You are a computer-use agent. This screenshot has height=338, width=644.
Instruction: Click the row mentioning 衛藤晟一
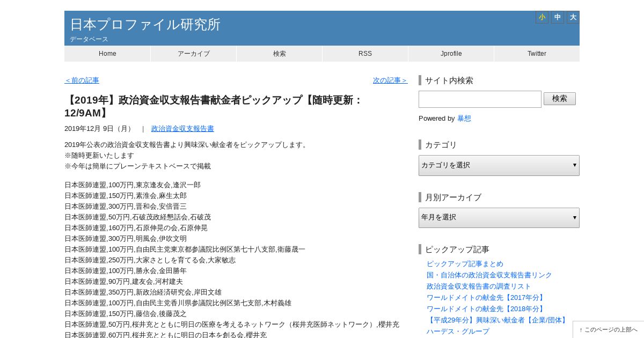(x=185, y=249)
